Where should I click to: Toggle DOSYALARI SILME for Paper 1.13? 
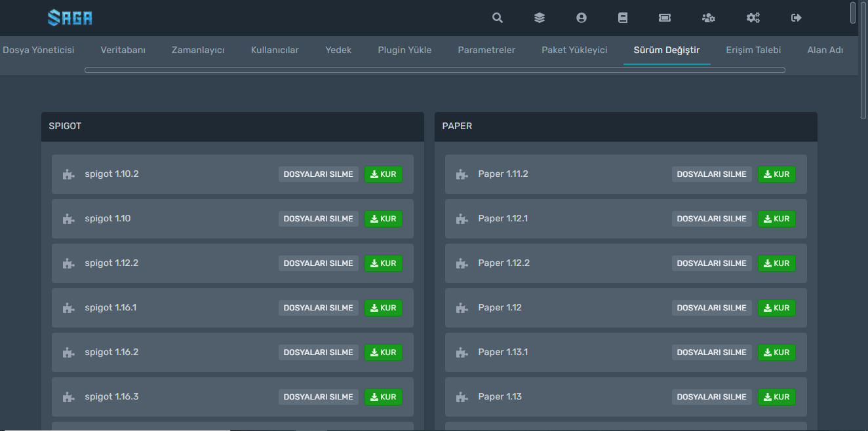[712, 397]
